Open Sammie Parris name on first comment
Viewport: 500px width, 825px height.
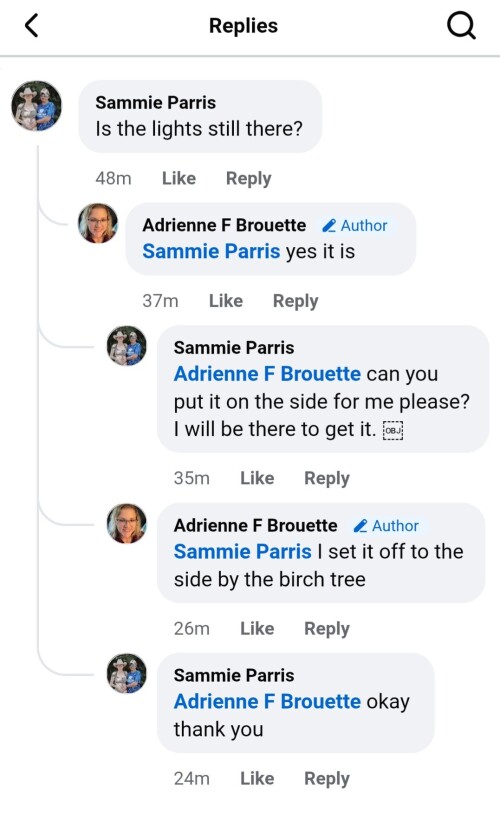[156, 103]
